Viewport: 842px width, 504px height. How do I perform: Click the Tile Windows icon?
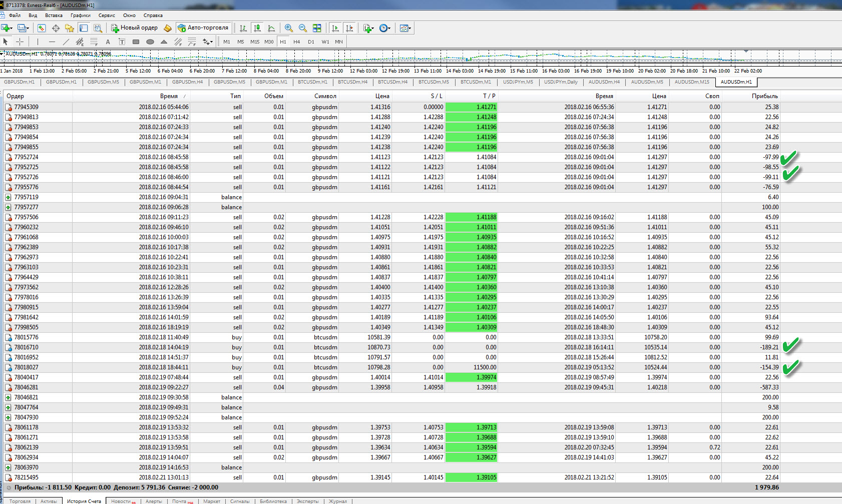317,28
